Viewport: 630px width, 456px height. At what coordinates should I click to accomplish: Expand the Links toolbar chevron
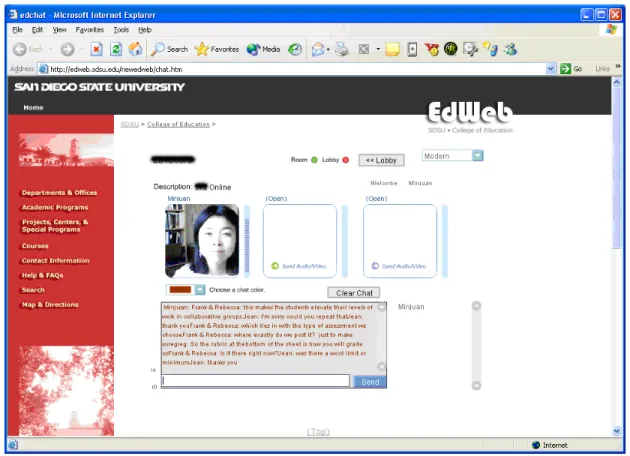tap(618, 66)
